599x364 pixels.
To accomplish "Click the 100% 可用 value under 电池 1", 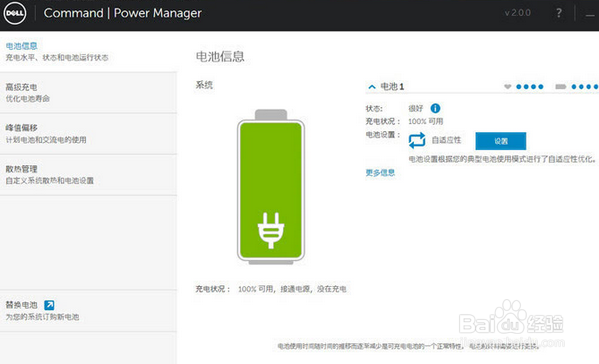I will click(425, 121).
